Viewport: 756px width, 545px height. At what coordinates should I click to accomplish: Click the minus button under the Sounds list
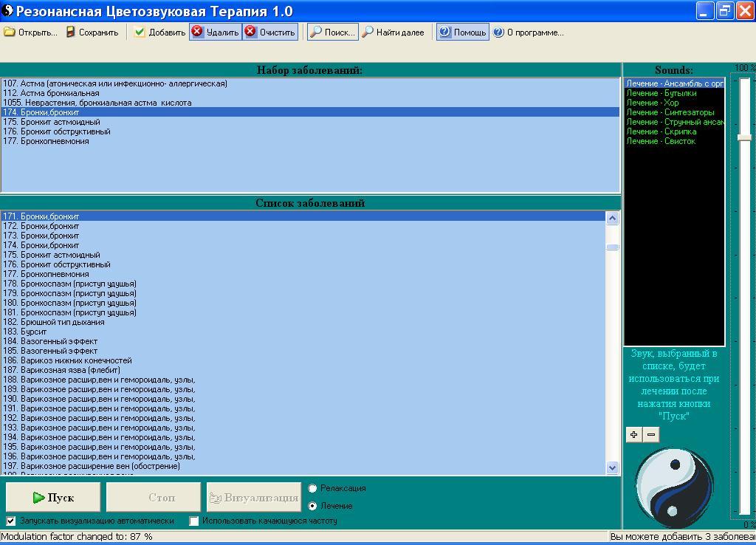point(650,434)
